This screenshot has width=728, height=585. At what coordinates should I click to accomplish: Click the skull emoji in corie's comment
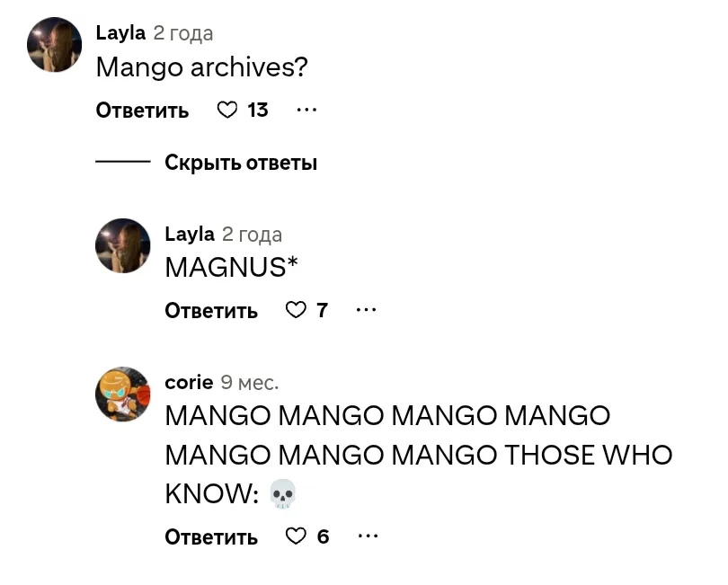(x=283, y=493)
